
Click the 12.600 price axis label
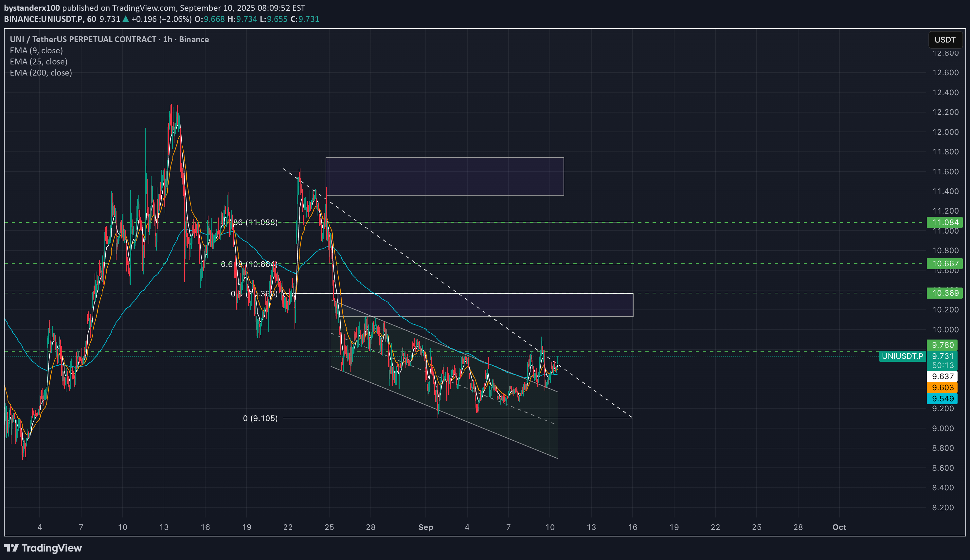pyautogui.click(x=945, y=72)
